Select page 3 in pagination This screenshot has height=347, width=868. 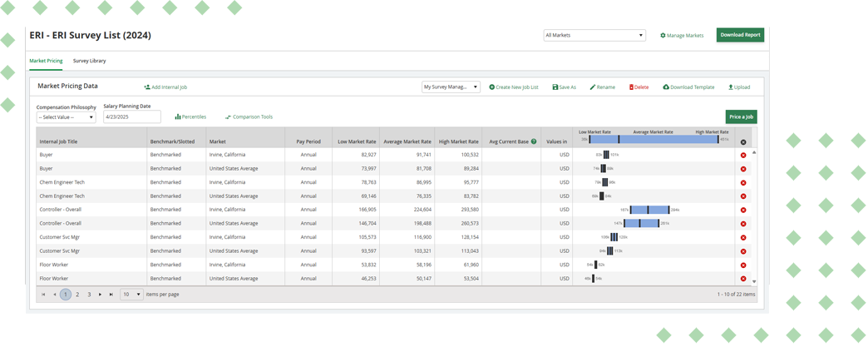89,295
